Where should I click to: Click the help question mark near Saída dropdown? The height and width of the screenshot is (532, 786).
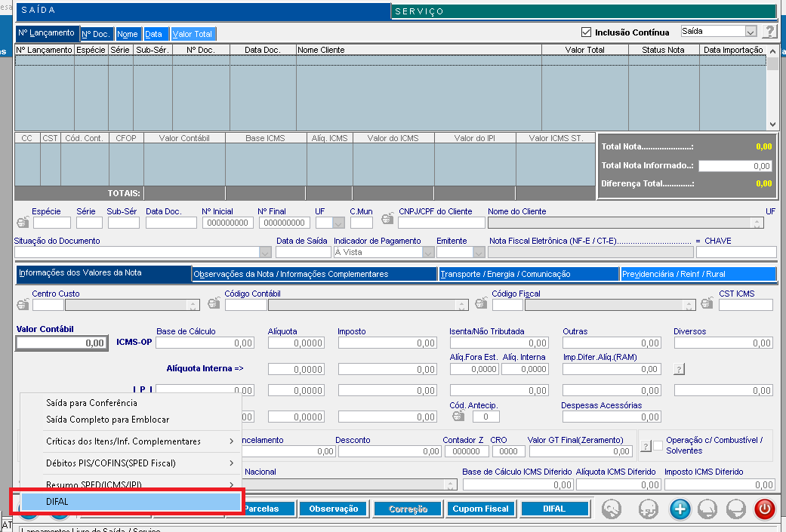pyautogui.click(x=769, y=32)
